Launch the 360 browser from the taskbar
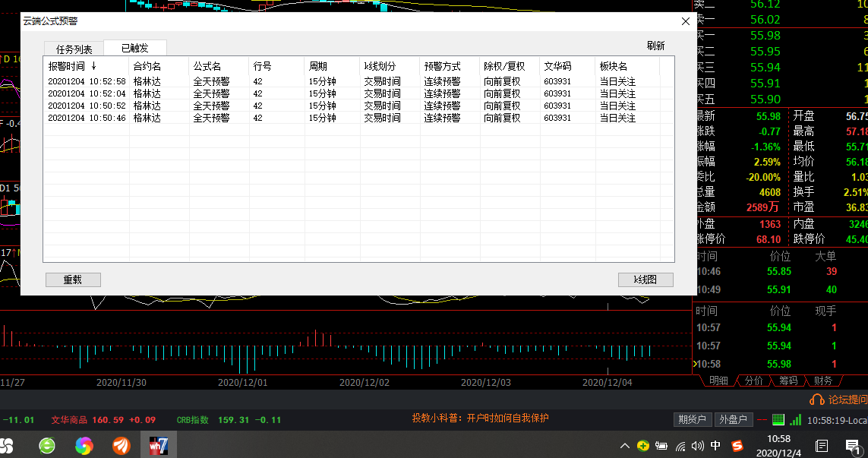The image size is (868, 458). pos(47,445)
